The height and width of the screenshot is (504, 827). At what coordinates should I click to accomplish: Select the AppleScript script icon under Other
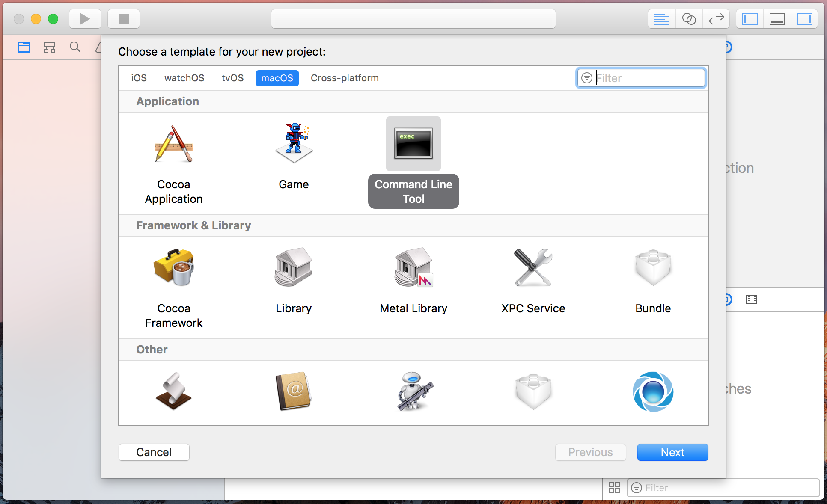pyautogui.click(x=173, y=391)
